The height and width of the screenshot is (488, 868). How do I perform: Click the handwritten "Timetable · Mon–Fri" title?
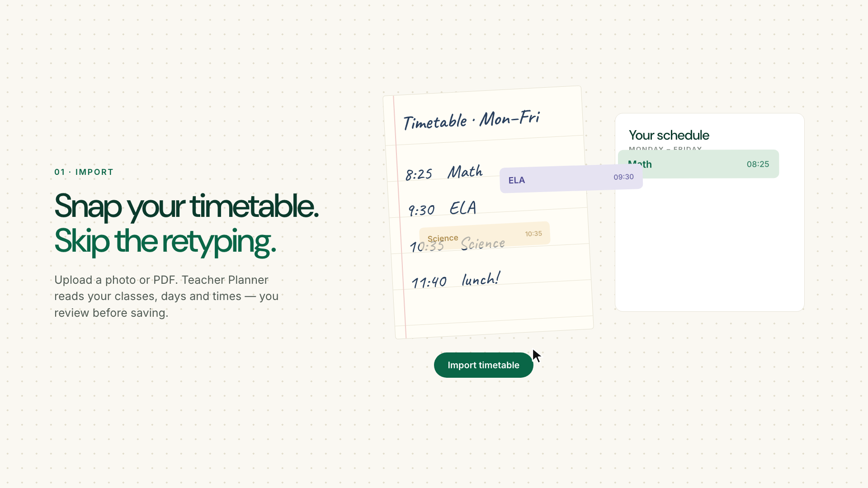tap(471, 120)
